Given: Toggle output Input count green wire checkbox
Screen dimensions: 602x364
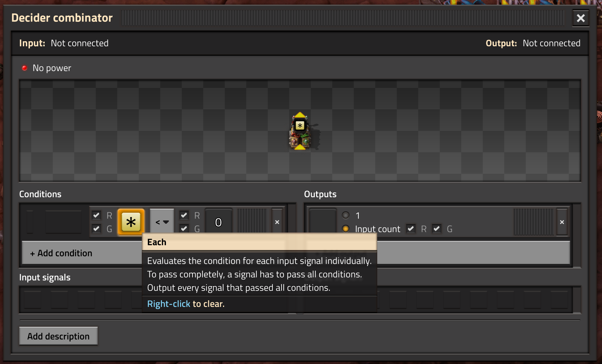Looking at the screenshot, I should (436, 229).
